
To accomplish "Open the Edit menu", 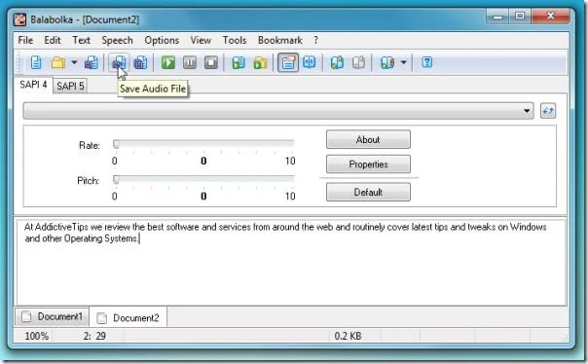I will [x=53, y=40].
